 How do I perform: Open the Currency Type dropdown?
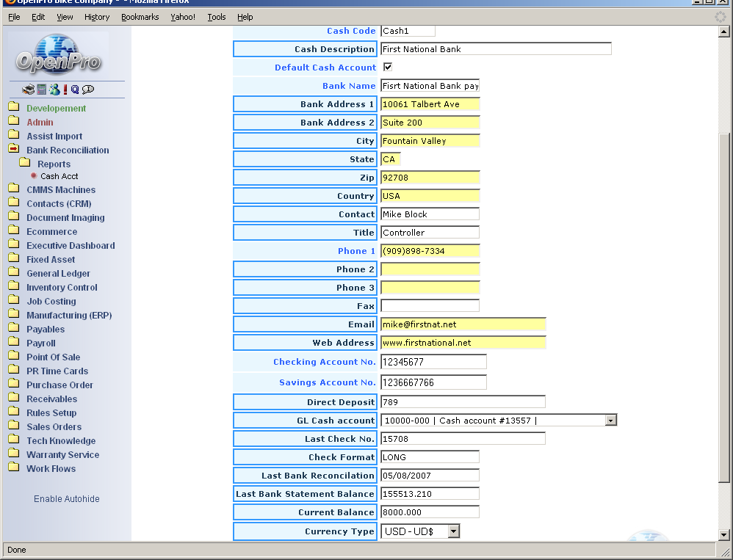point(453,531)
